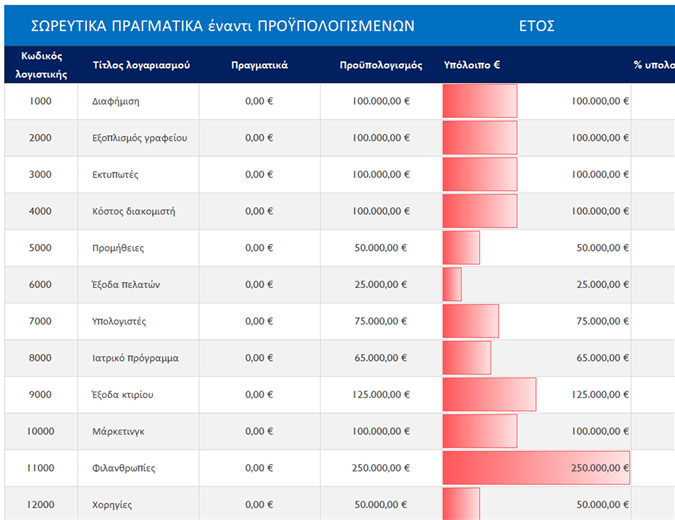Screen dimensions: 675x520
Task: Click the Τίτλος λογαριασμού column header
Action: coord(141,65)
